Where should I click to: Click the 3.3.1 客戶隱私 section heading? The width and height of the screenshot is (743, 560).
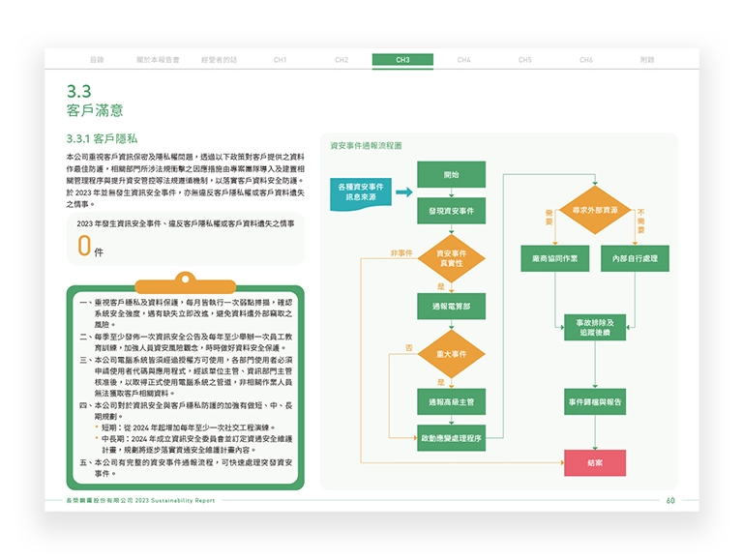(102, 138)
